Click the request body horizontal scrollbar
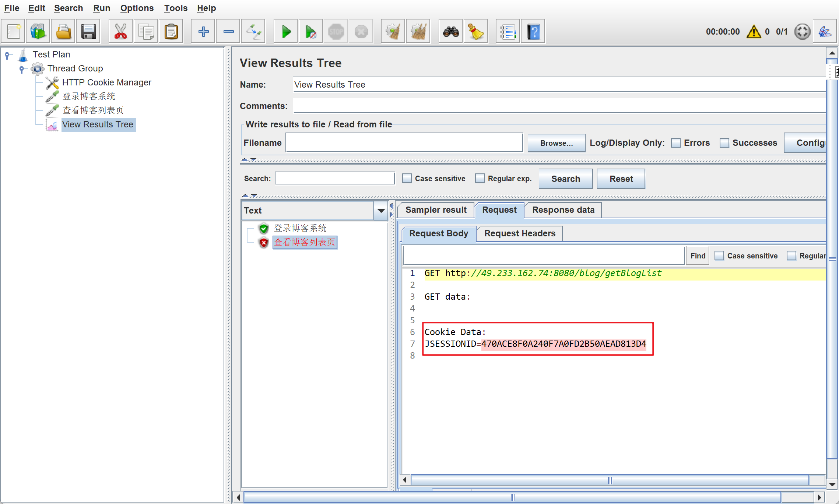The height and width of the screenshot is (504, 839). pos(609,480)
